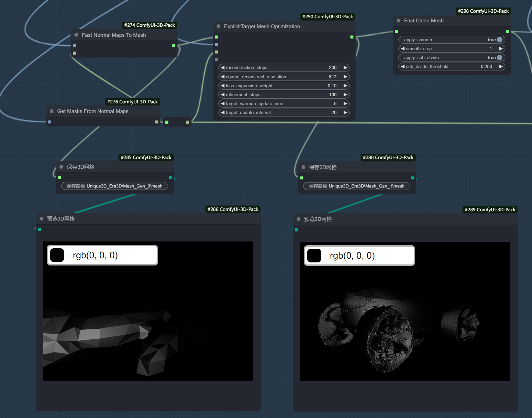The image size is (532, 418).
Task: Click the teal input socket of preview node #289
Action: point(297,230)
